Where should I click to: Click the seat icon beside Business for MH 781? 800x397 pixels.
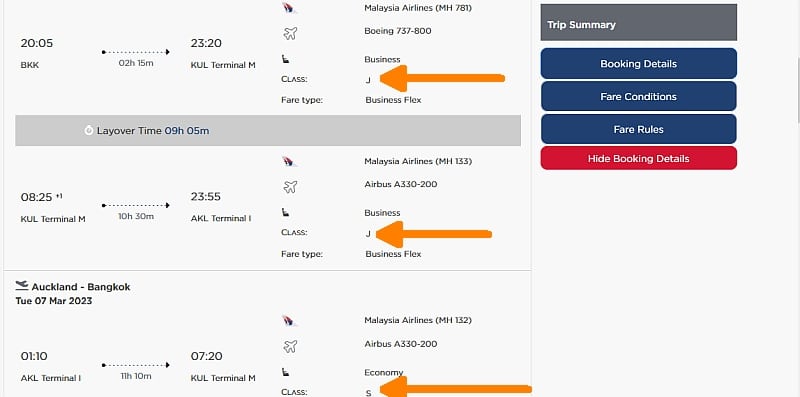[286, 60]
